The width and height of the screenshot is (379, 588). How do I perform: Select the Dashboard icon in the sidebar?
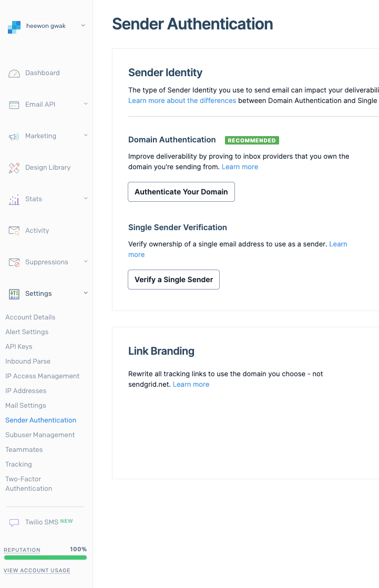click(x=14, y=73)
